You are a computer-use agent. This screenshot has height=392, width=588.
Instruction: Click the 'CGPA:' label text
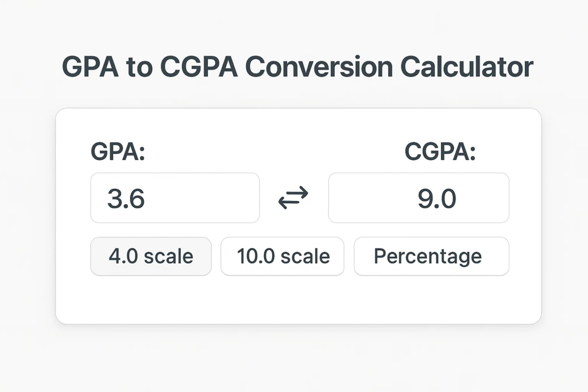pos(440,152)
